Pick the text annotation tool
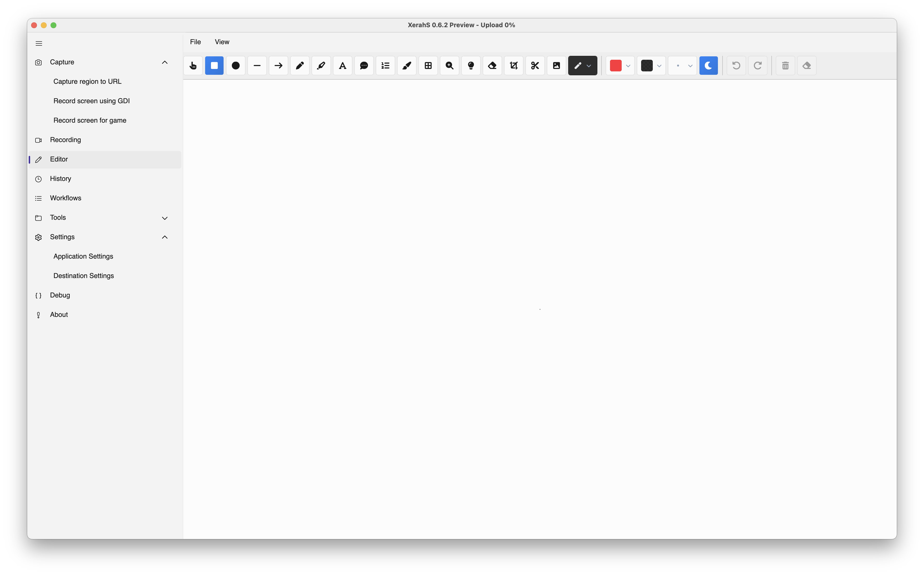The height and width of the screenshot is (575, 924). tap(342, 66)
